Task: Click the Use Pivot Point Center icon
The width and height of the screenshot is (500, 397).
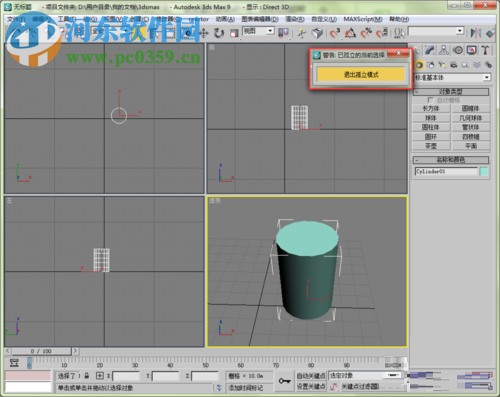Action: [283, 33]
